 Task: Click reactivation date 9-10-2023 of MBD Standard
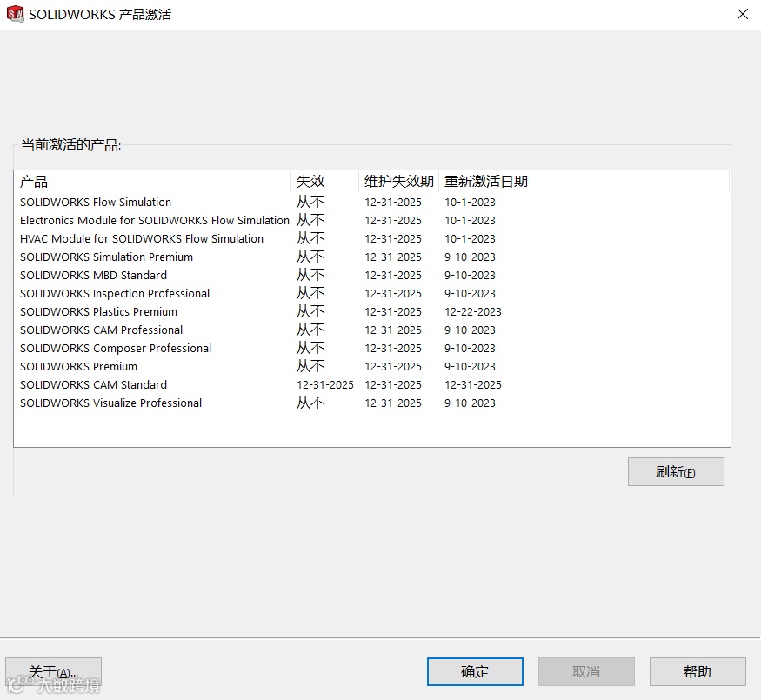click(470, 275)
